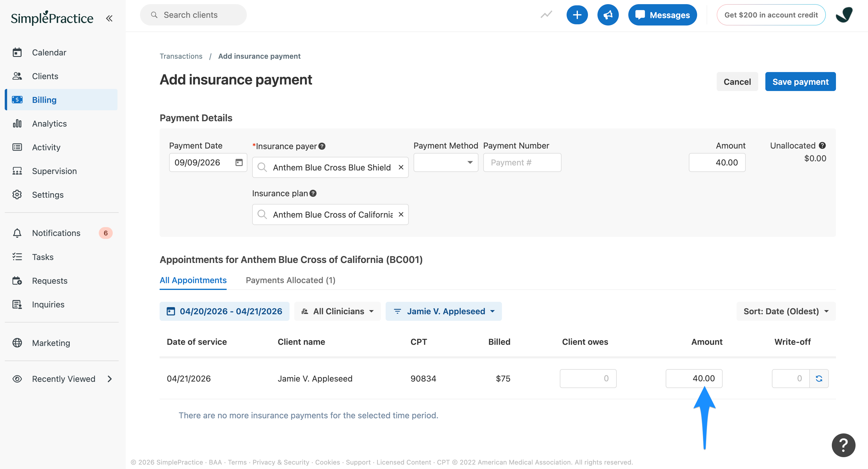This screenshot has width=868, height=469.
Task: Click the Recently Viewed eye icon
Action: tap(17, 379)
